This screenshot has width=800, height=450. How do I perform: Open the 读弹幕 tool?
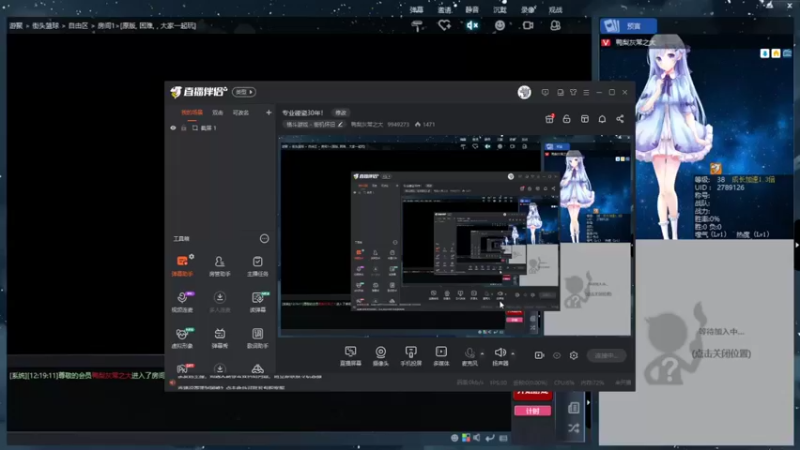point(257,302)
